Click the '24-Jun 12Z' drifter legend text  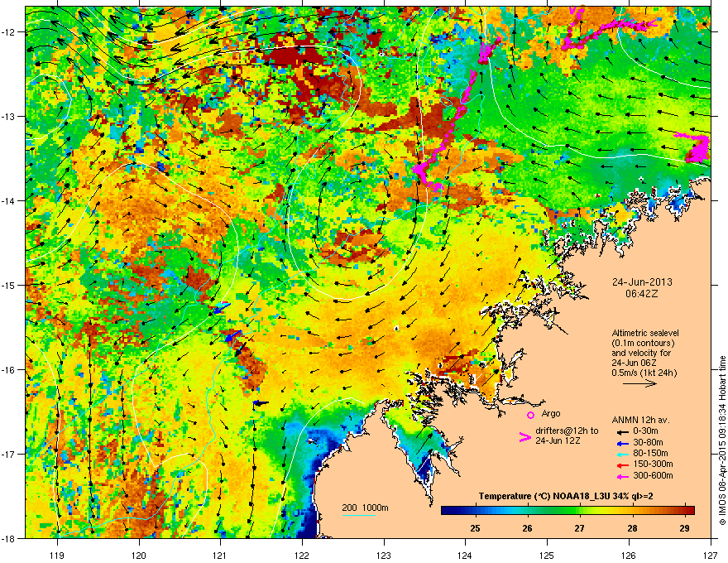558,440
